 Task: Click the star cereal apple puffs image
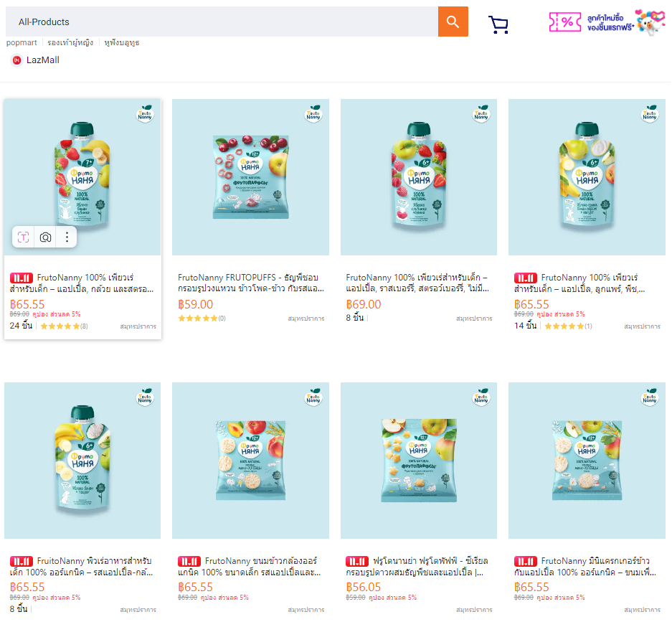click(419, 460)
